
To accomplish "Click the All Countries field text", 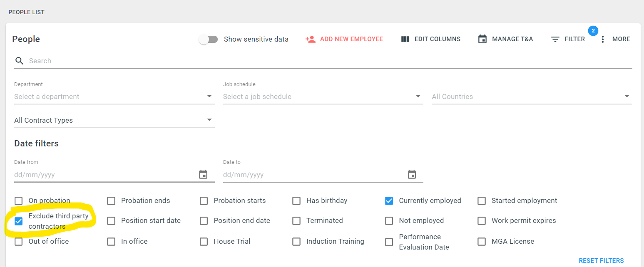I will pos(452,96).
